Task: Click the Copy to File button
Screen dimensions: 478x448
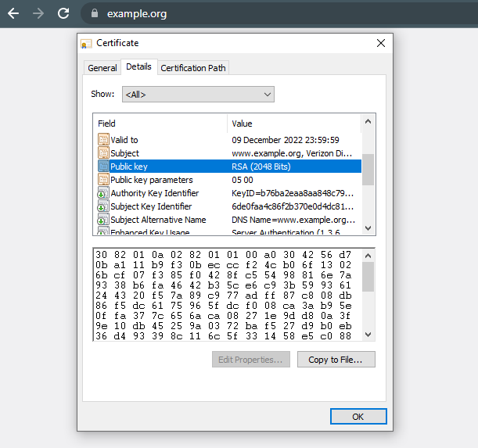Action: click(x=340, y=360)
